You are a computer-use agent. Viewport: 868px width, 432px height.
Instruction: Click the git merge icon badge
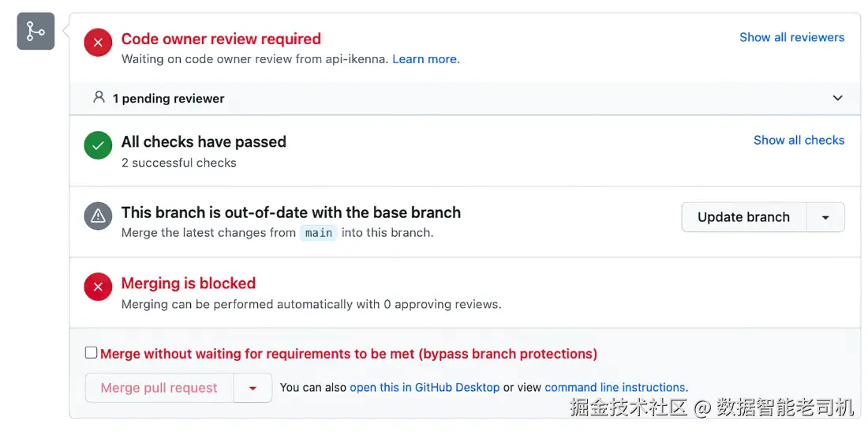36,32
